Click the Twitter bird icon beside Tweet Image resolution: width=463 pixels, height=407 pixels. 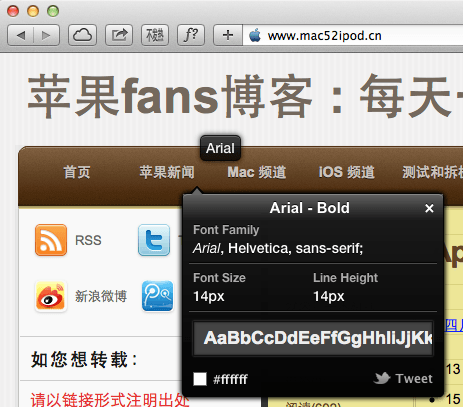coord(382,378)
